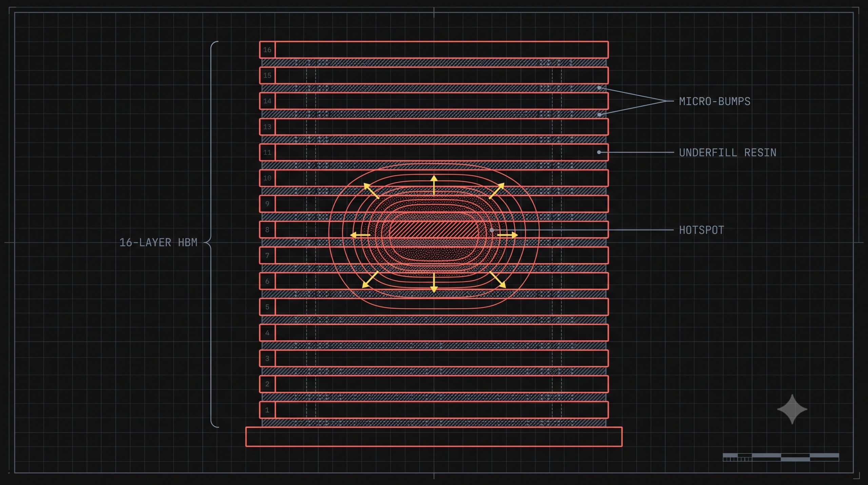Click layer number 14 label
Image resolution: width=868 pixels, height=485 pixels.
click(x=267, y=101)
